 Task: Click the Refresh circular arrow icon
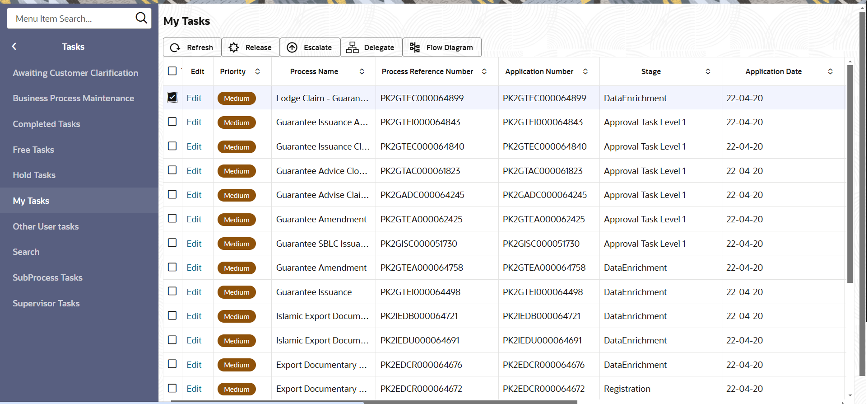click(x=175, y=47)
